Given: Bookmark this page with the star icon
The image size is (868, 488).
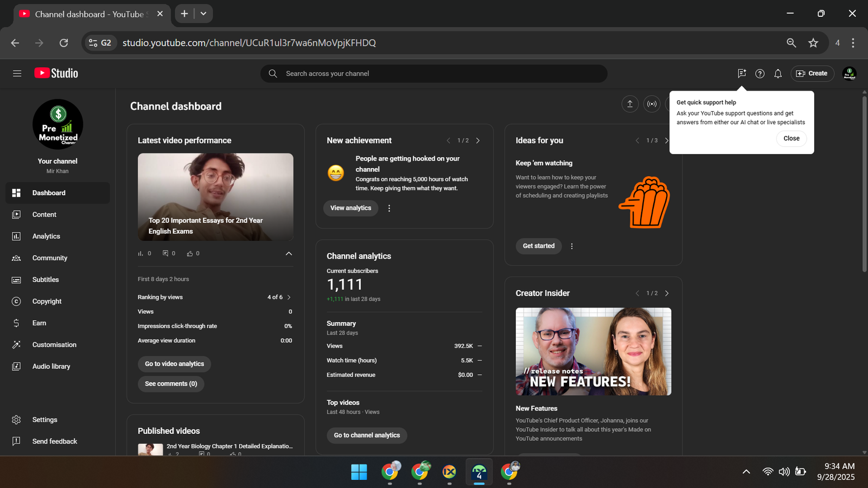Looking at the screenshot, I should coord(813,43).
